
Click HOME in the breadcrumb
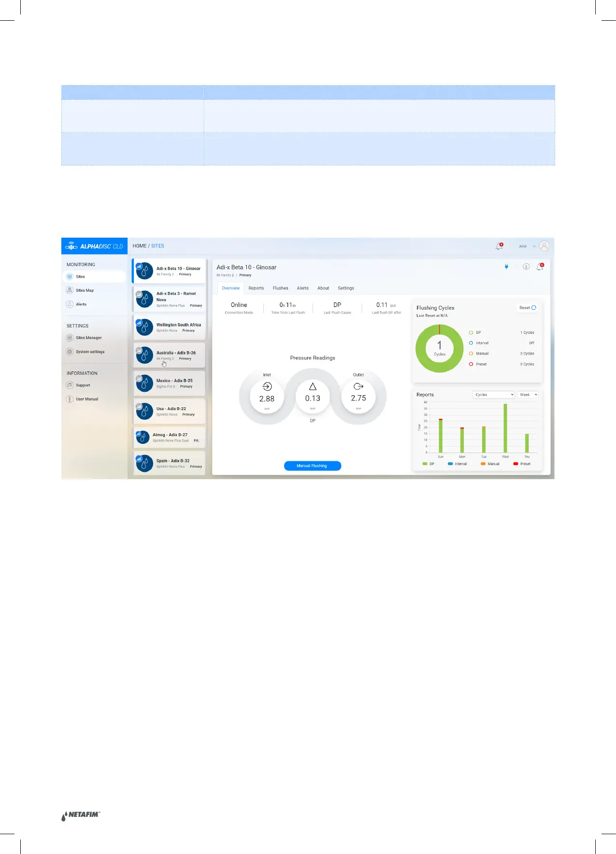[x=140, y=246]
